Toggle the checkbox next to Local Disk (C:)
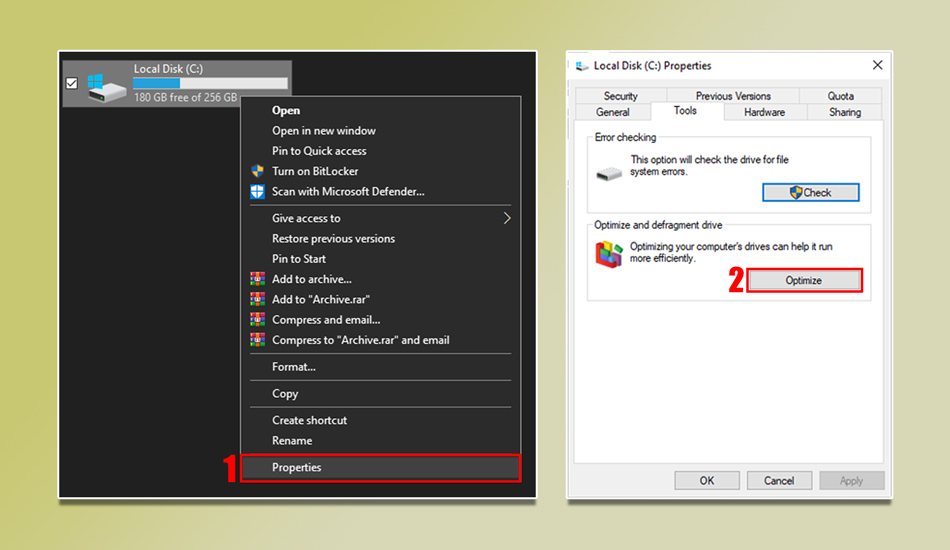The width and height of the screenshot is (950, 550). 71,83
